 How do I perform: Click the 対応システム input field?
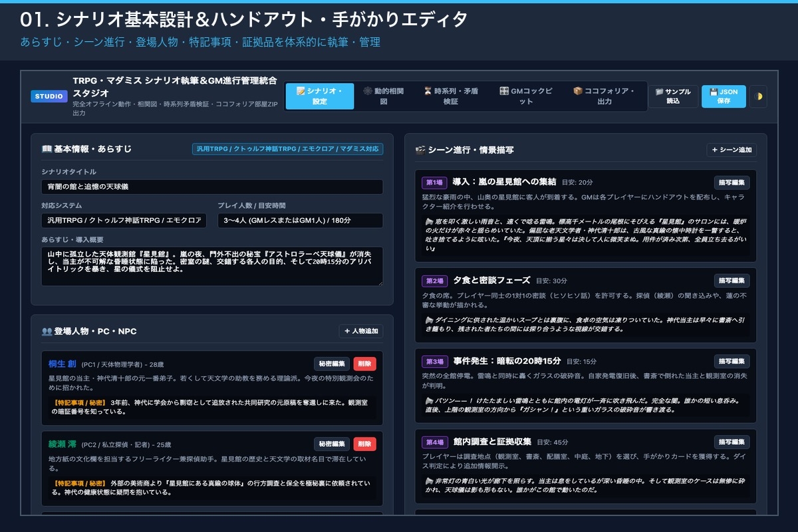coord(124,221)
